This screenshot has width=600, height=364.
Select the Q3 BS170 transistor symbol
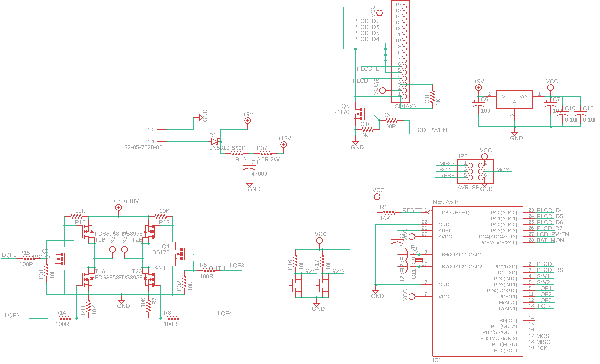(x=61, y=259)
